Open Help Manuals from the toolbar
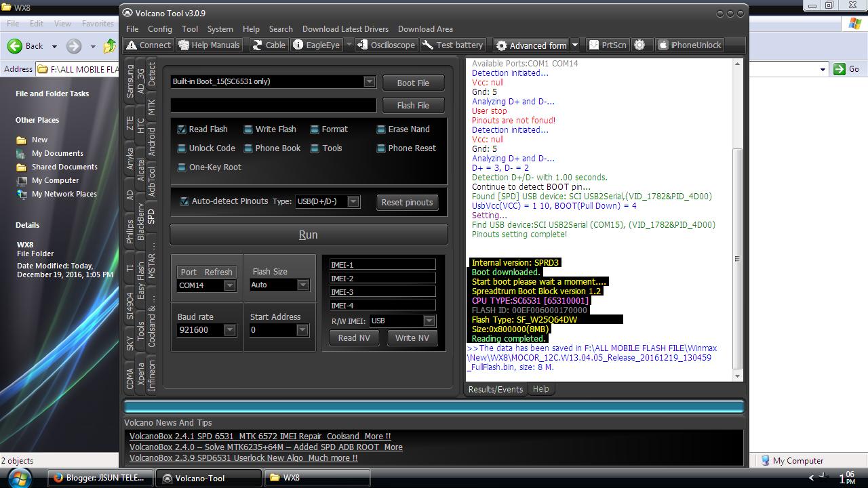Screen dimensions: 868x488 [x=208, y=45]
